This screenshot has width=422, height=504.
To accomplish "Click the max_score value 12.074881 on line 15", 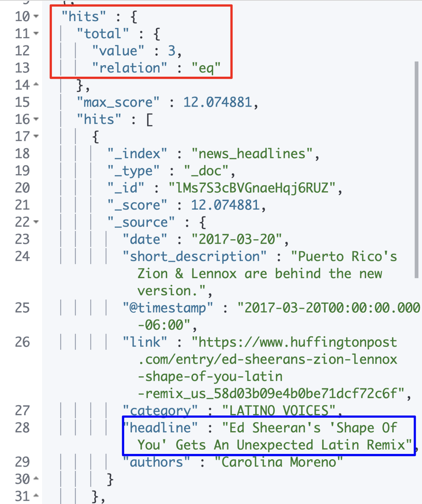I will pos(218,102).
